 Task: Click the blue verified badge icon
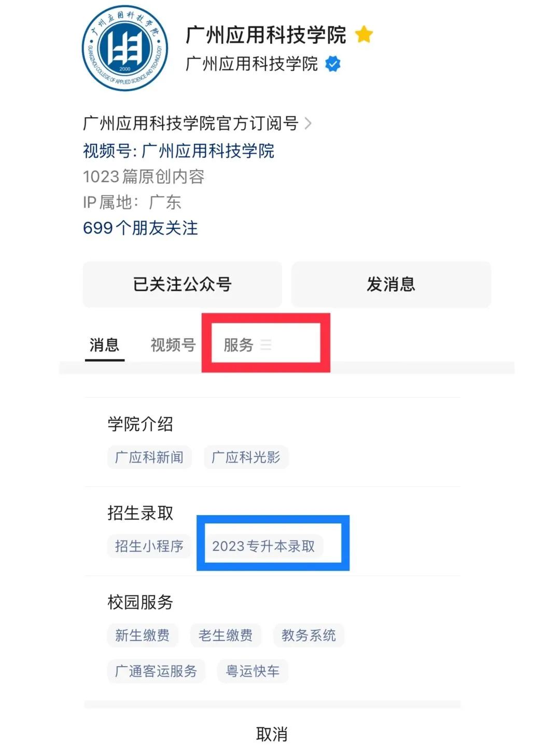(x=332, y=64)
